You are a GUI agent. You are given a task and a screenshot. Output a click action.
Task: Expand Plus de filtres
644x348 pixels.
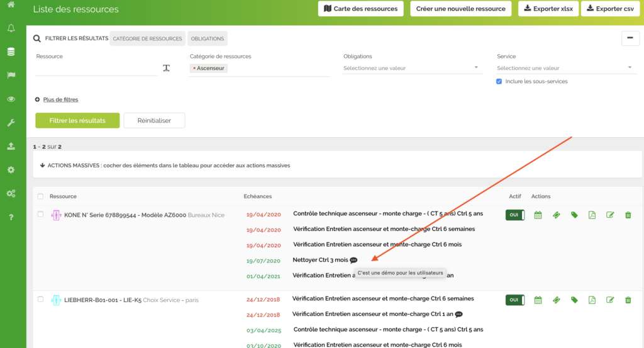point(60,99)
